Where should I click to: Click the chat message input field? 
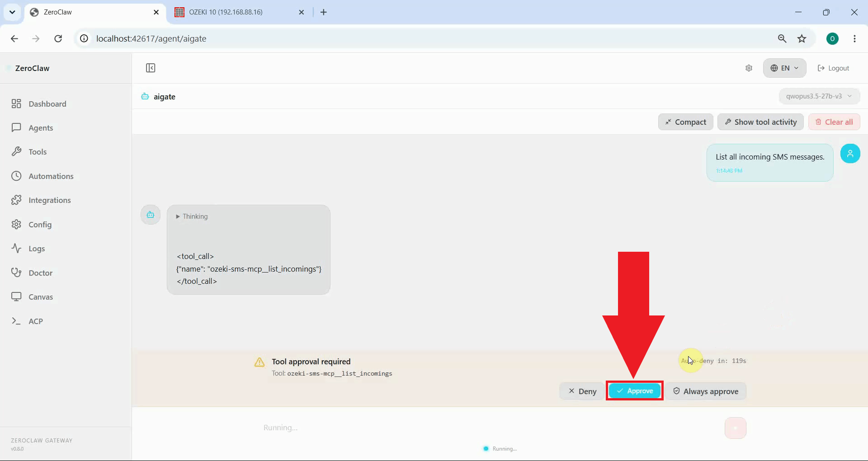click(488, 428)
